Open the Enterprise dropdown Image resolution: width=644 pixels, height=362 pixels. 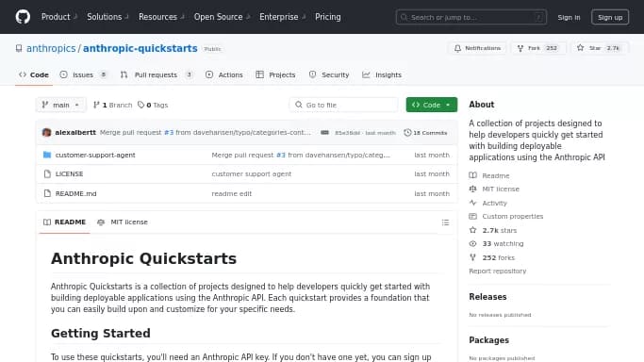282,17
